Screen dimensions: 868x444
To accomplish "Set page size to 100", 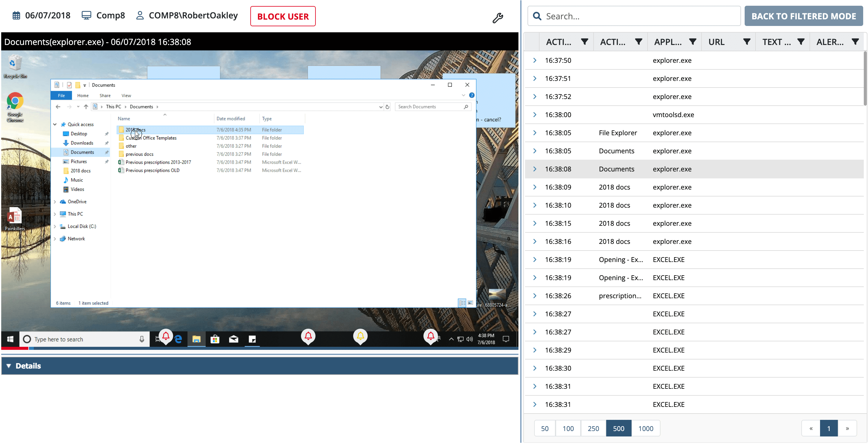I will pos(568,429).
